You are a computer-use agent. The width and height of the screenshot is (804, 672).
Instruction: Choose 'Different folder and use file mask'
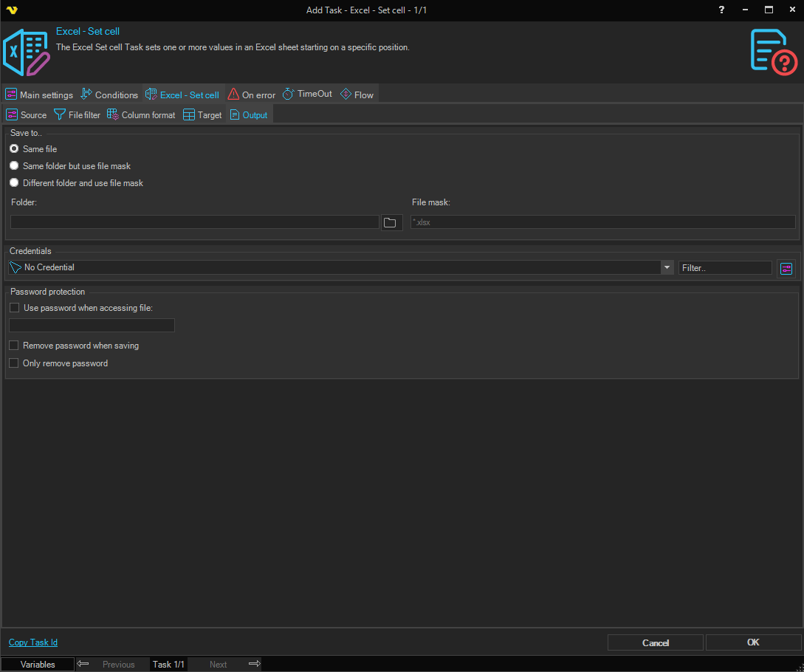pos(14,183)
